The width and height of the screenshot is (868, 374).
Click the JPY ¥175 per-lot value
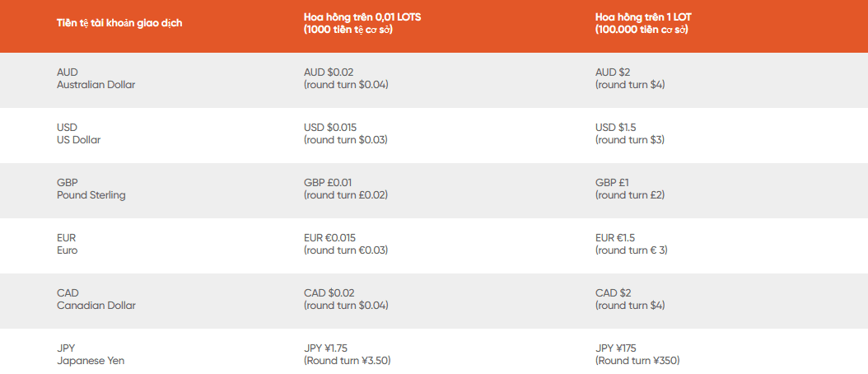615,348
